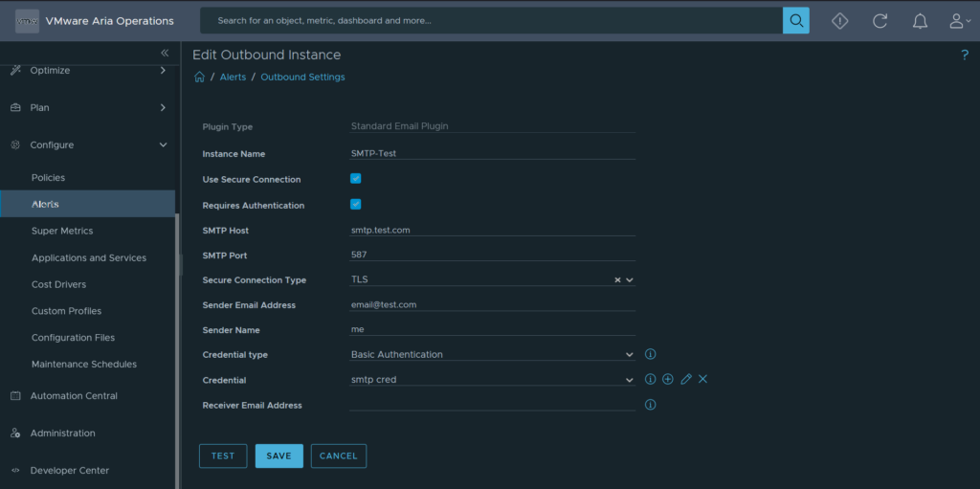
Task: Open Maintenance Schedules in sidebar
Action: click(x=84, y=364)
